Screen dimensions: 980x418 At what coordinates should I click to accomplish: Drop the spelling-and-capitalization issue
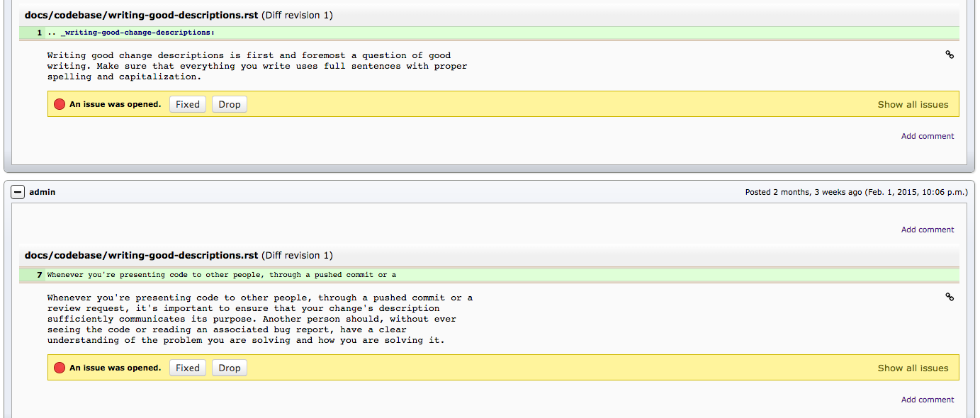(230, 104)
